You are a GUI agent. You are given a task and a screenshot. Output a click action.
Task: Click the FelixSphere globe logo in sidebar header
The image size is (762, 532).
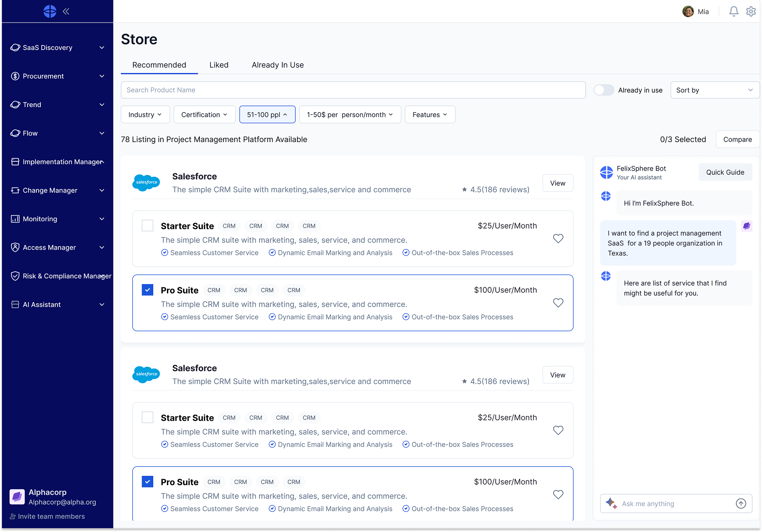[50, 11]
